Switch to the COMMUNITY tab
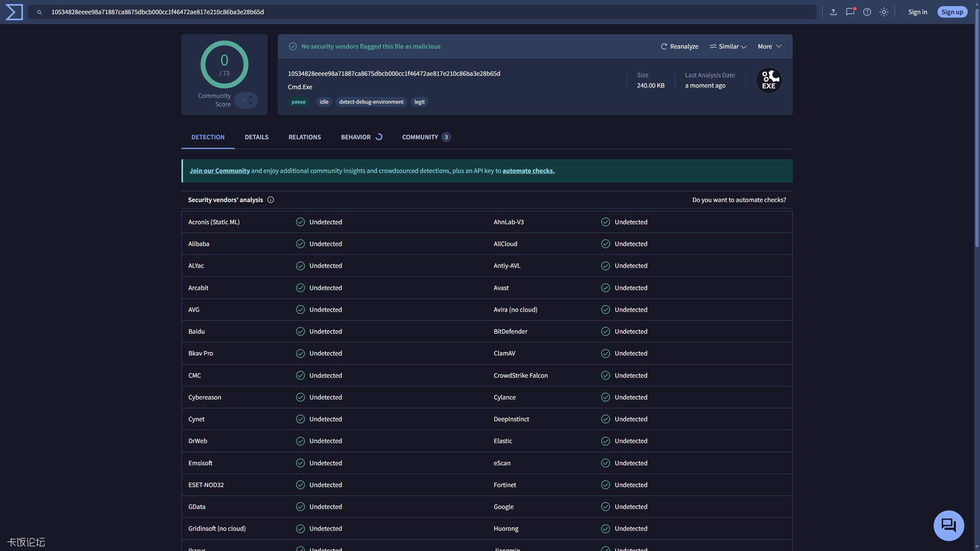Image resolution: width=980 pixels, height=551 pixels. coord(426,137)
